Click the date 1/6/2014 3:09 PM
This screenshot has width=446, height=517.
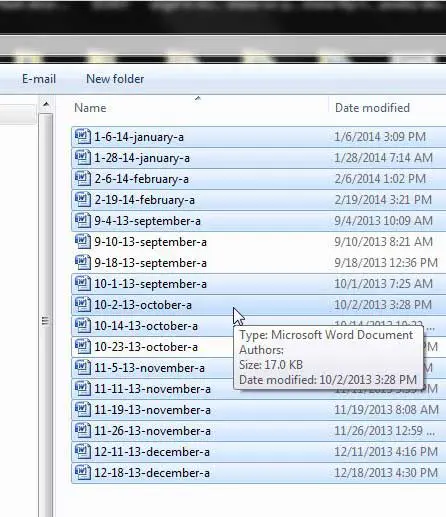pyautogui.click(x=380, y=137)
